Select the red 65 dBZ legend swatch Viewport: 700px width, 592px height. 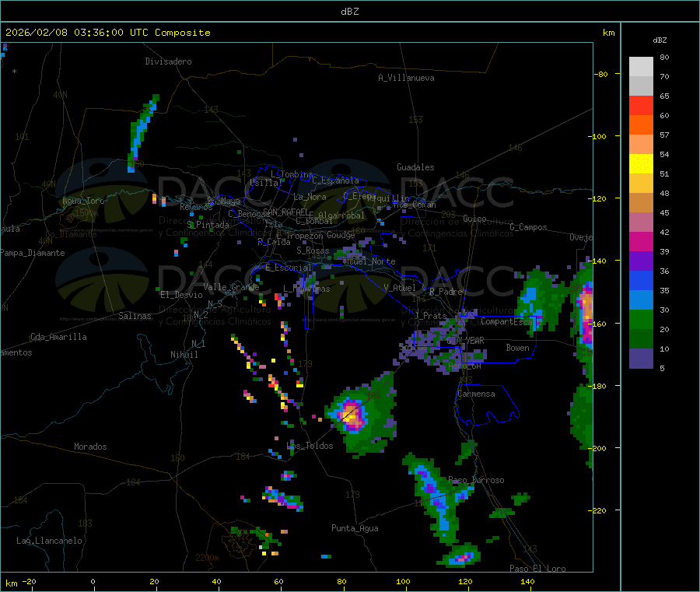coord(641,105)
